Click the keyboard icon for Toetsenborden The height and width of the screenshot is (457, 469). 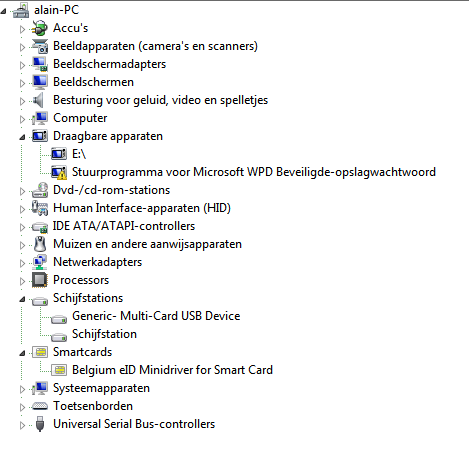[40, 406]
